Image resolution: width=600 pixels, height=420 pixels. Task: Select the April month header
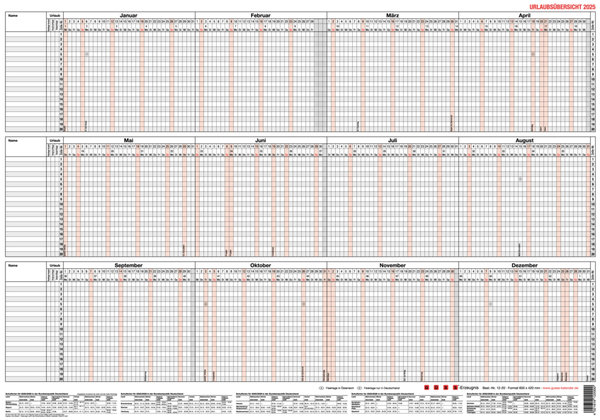[x=525, y=17]
